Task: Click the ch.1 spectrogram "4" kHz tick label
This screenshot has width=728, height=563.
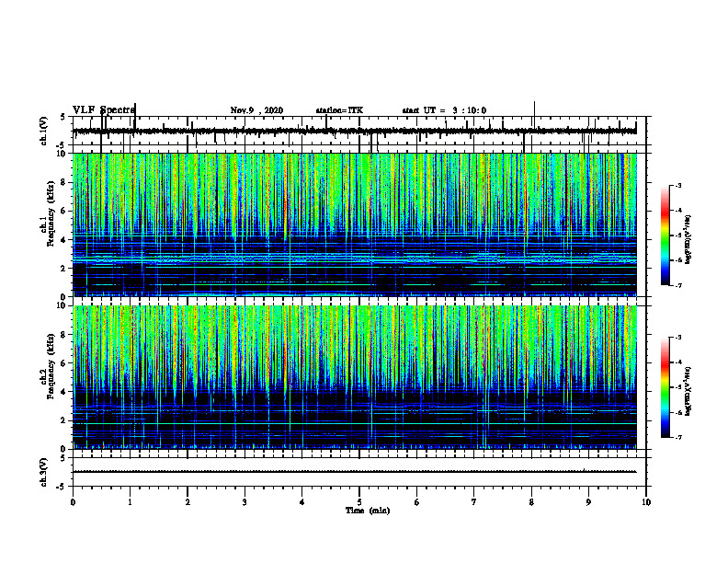Action: [64, 240]
